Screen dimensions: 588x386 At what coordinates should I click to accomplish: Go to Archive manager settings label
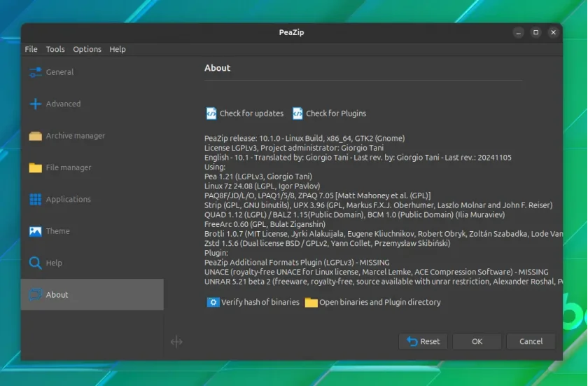tap(76, 136)
